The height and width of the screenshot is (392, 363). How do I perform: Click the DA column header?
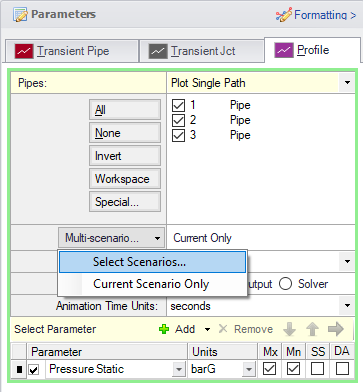[342, 351]
